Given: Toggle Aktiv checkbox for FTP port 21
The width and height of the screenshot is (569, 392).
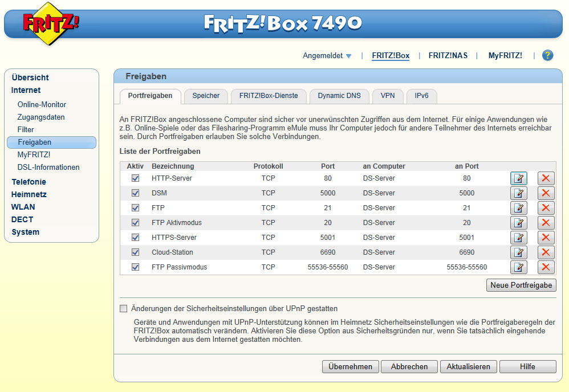Looking at the screenshot, I should [x=135, y=208].
